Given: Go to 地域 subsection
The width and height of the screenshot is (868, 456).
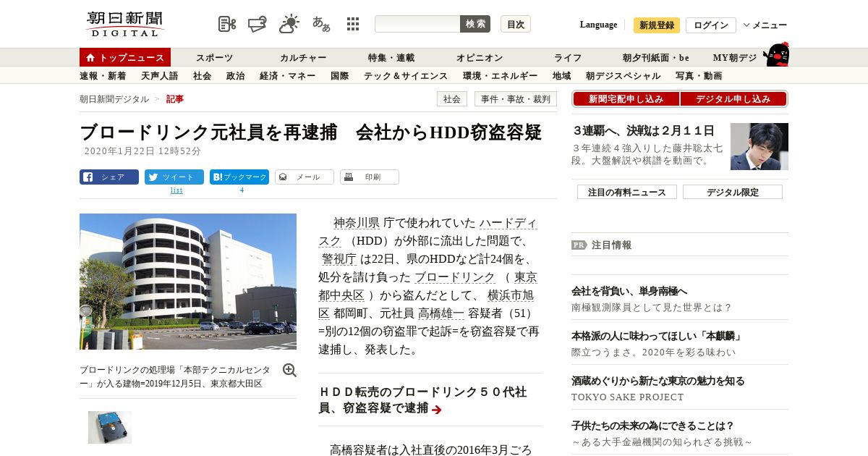Looking at the screenshot, I should point(562,75).
